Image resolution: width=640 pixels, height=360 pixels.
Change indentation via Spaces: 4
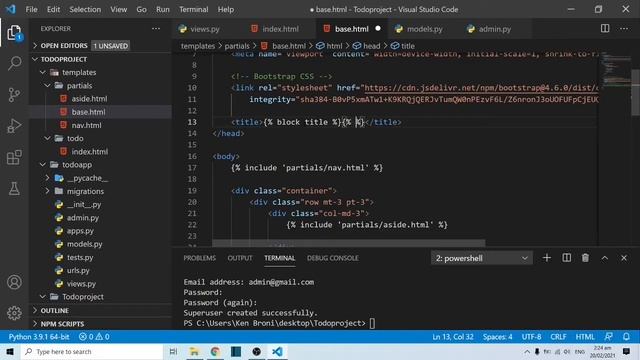click(498, 337)
